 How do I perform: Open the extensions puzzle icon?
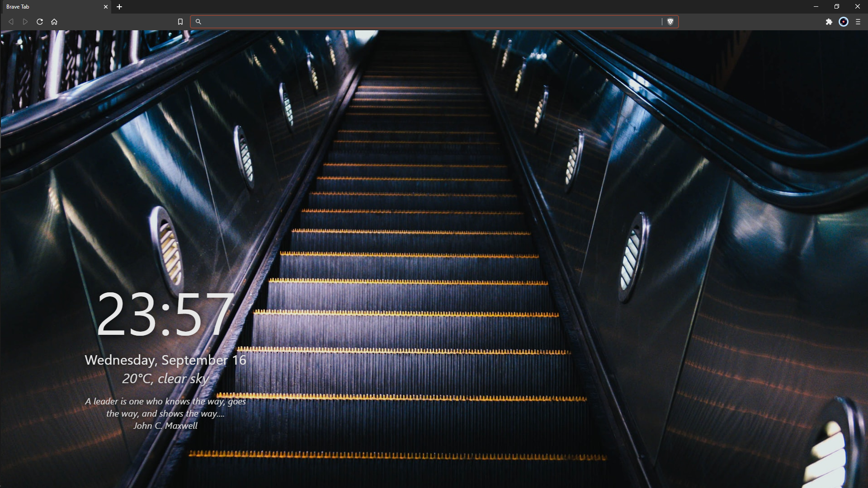coord(829,22)
